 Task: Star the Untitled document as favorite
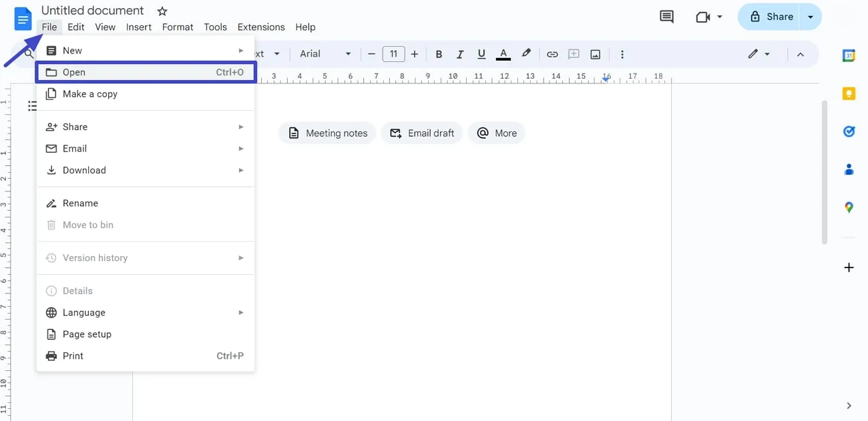pyautogui.click(x=162, y=11)
